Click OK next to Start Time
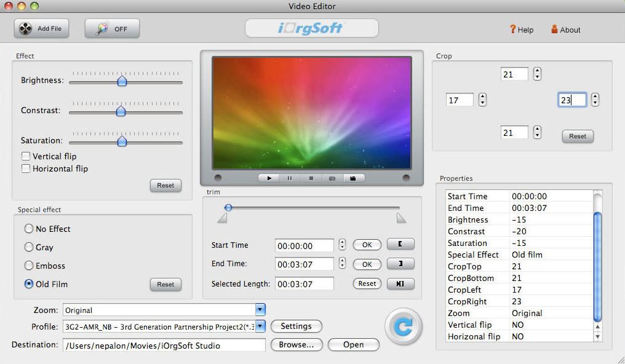 coord(367,245)
